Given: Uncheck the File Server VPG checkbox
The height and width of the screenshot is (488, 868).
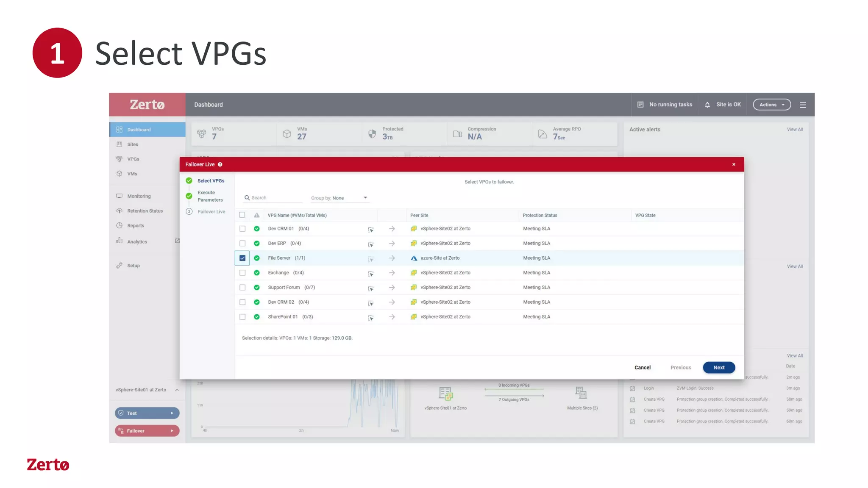Looking at the screenshot, I should click(x=242, y=258).
